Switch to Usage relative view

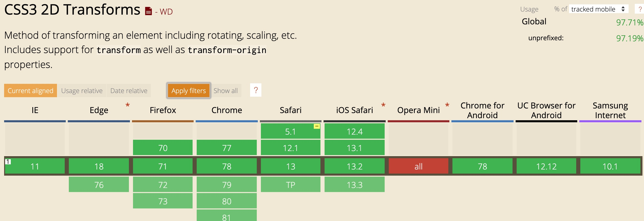82,91
